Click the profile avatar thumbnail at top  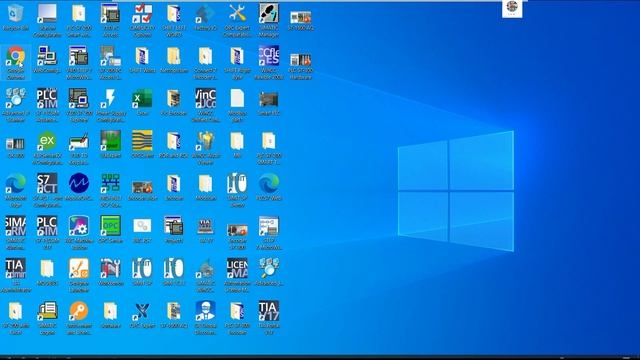512,8
